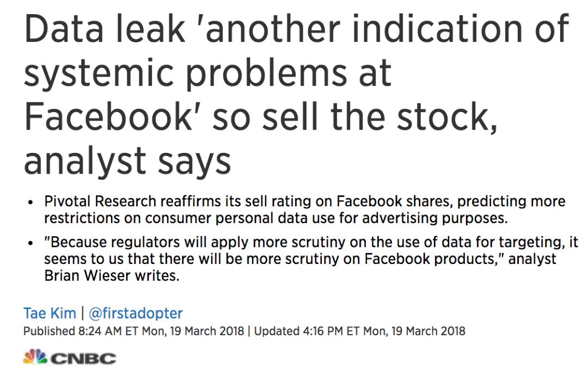588x375 pixels.
Task: Click the "systemic problems at" headline line
Action: (207, 73)
